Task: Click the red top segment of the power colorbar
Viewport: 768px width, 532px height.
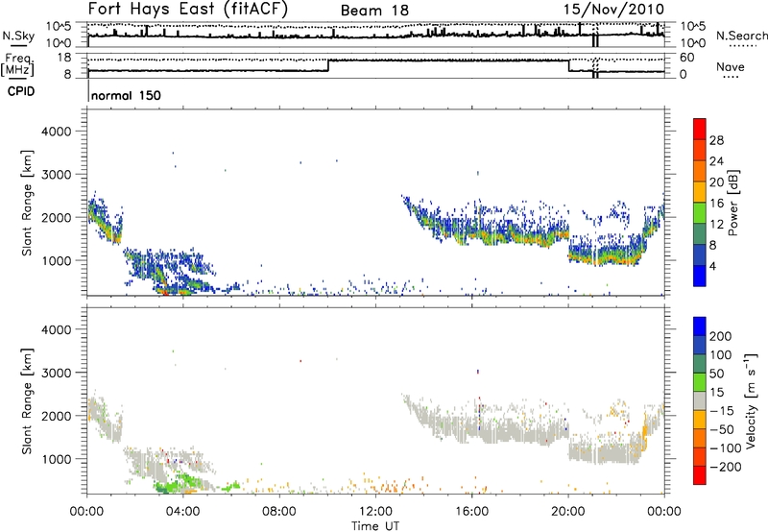Action: 700,130
